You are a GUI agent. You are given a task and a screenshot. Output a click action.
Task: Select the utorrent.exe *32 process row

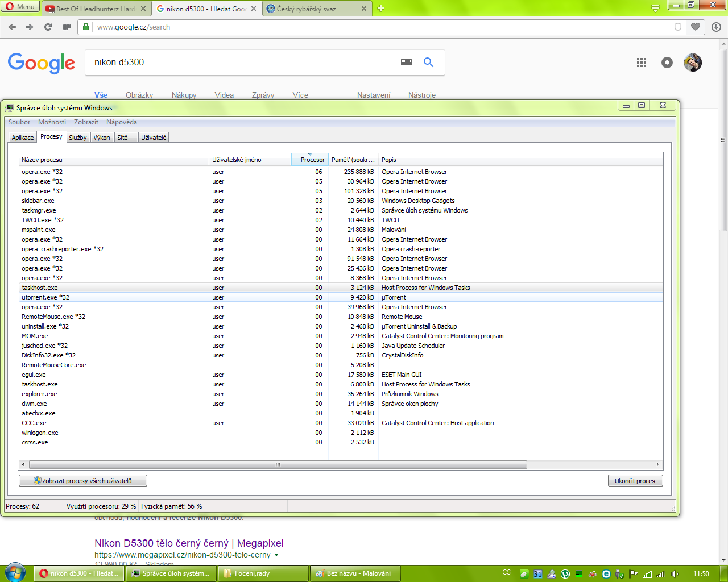tap(340, 297)
